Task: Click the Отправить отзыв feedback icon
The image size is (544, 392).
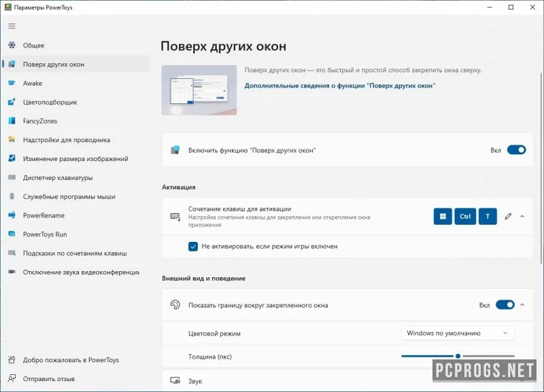Action: [12, 378]
